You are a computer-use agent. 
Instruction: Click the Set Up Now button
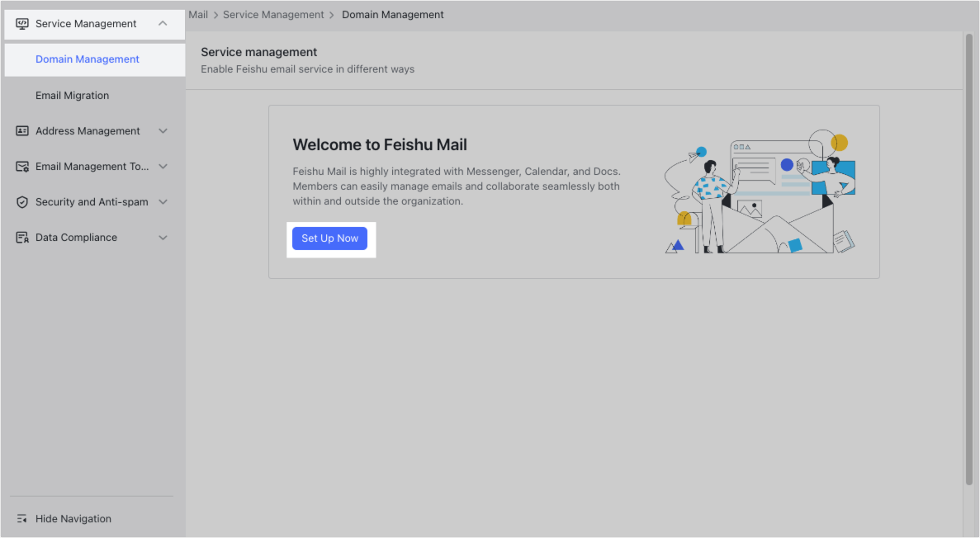tap(329, 238)
